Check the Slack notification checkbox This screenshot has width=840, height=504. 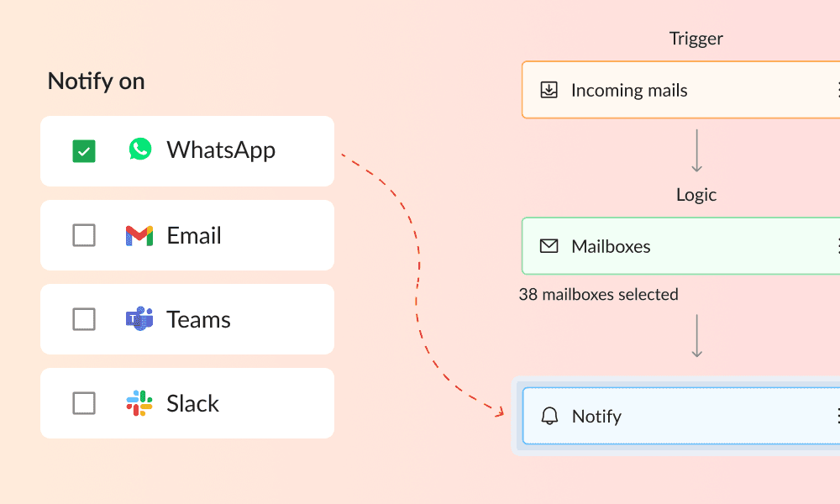click(84, 403)
